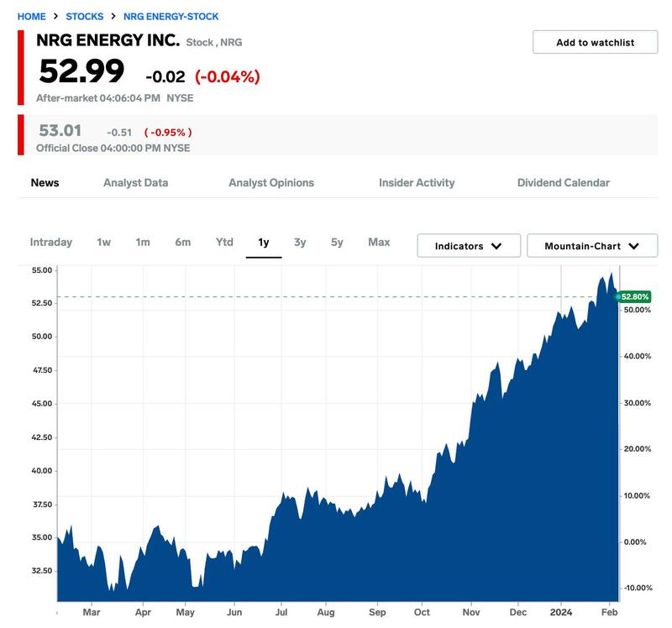Select the Intraday chart range
The image size is (672, 628).
51,242
